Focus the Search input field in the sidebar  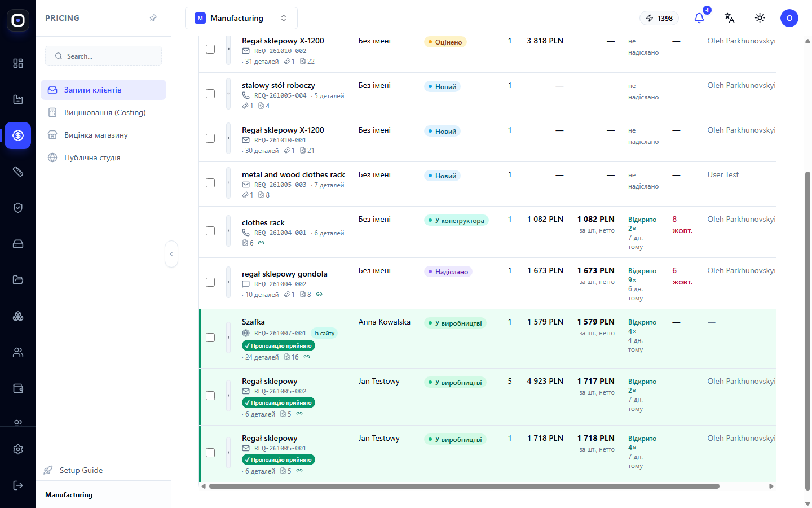[103, 56]
